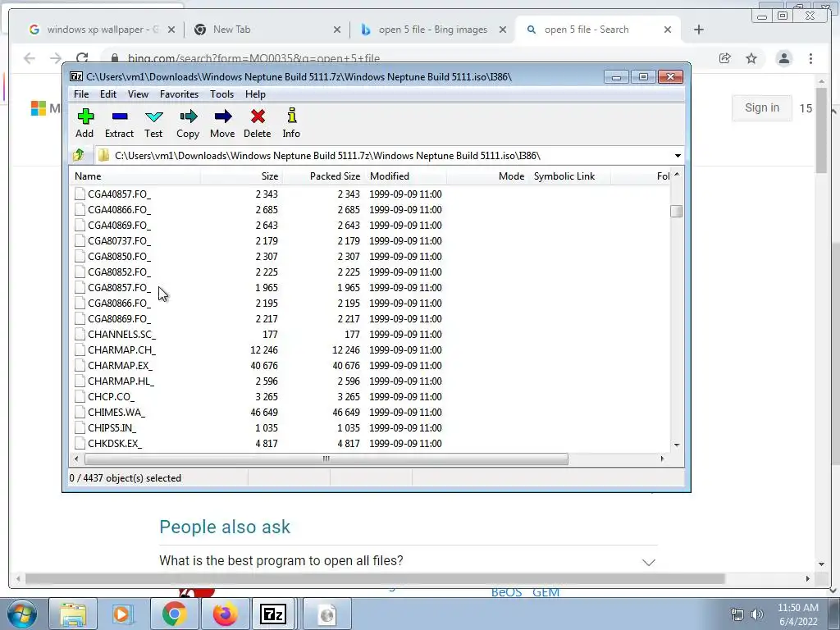Click the Sign in button on Bing
This screenshot has height=630, width=840.
762,107
